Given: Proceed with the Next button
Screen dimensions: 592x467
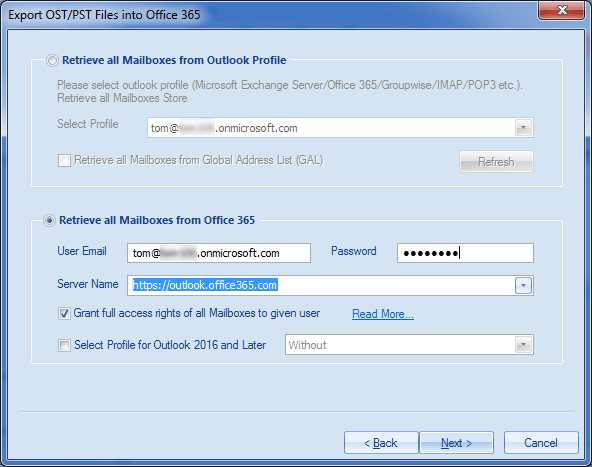Looking at the screenshot, I should coord(456,442).
